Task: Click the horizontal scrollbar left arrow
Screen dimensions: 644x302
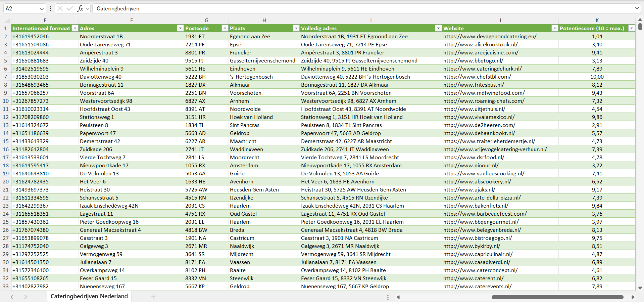Action: (x=398, y=297)
